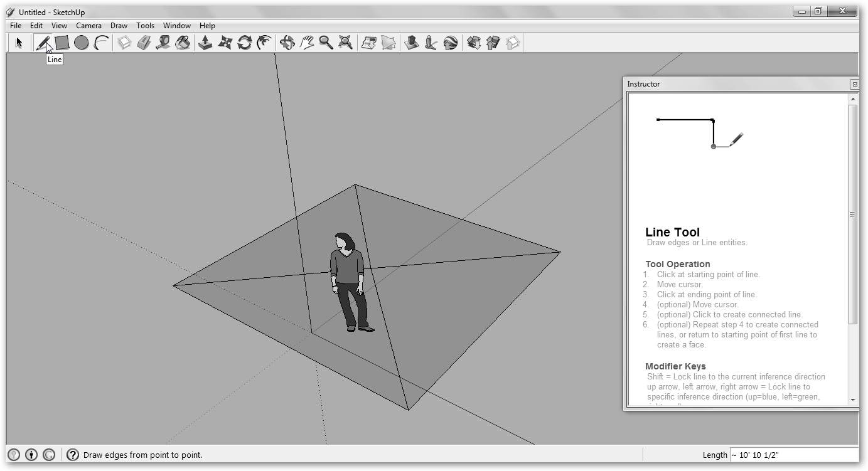Click the question mark help status icon
The image size is (868, 471).
(73, 455)
